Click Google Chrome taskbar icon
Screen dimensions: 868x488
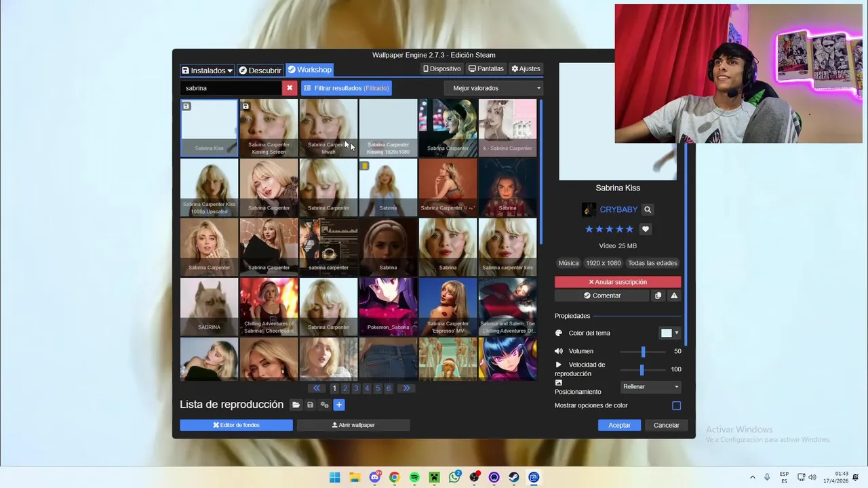pyautogui.click(x=395, y=477)
